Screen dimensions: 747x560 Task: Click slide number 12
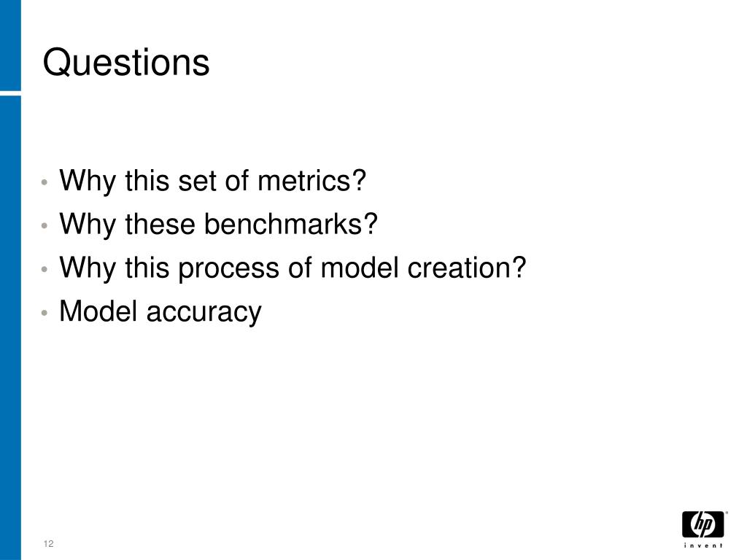(x=48, y=544)
